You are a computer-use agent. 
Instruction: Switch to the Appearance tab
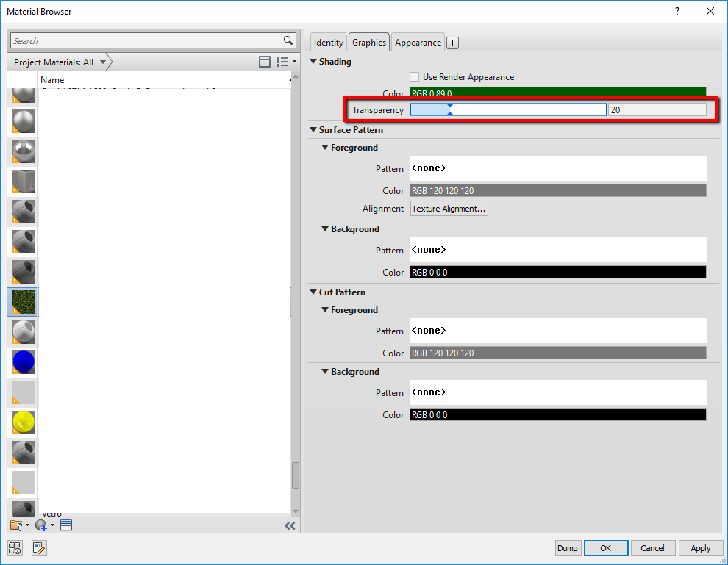pyautogui.click(x=417, y=42)
